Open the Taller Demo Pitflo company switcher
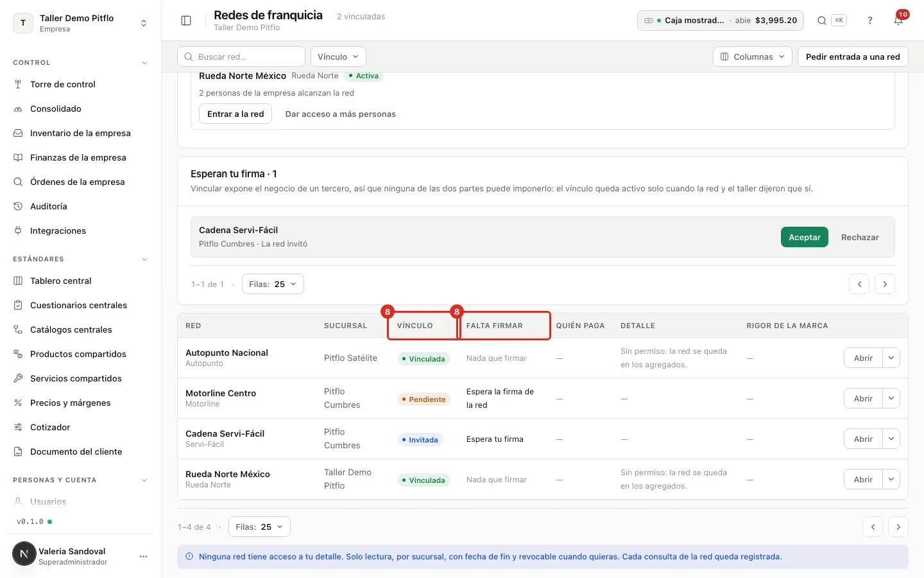The width and height of the screenshot is (924, 578). pos(80,23)
